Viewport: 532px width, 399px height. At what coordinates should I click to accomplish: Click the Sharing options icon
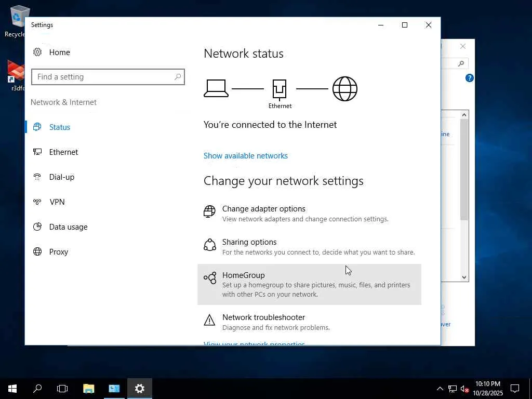[x=209, y=245]
